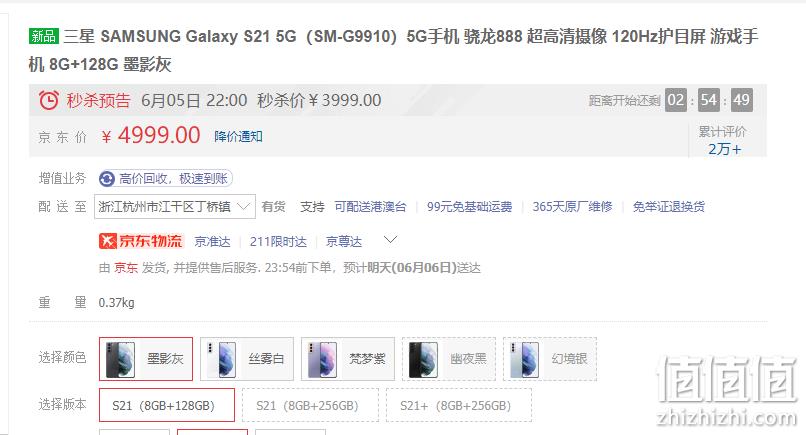Click the red alarm clock flash-sale icon

[49, 100]
